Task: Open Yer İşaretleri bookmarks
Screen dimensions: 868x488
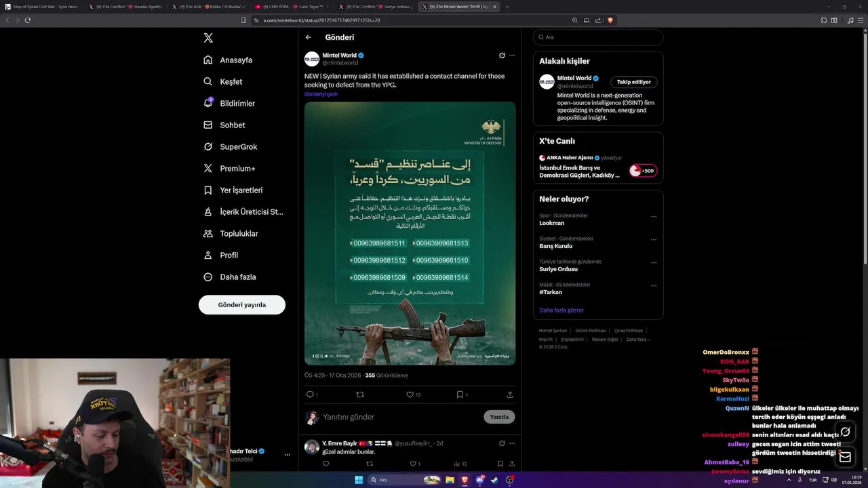Action: pos(233,190)
